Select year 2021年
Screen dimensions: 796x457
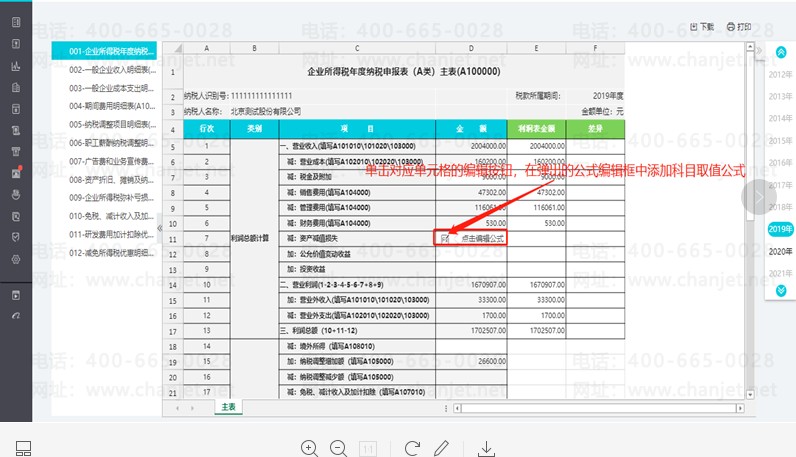click(780, 273)
